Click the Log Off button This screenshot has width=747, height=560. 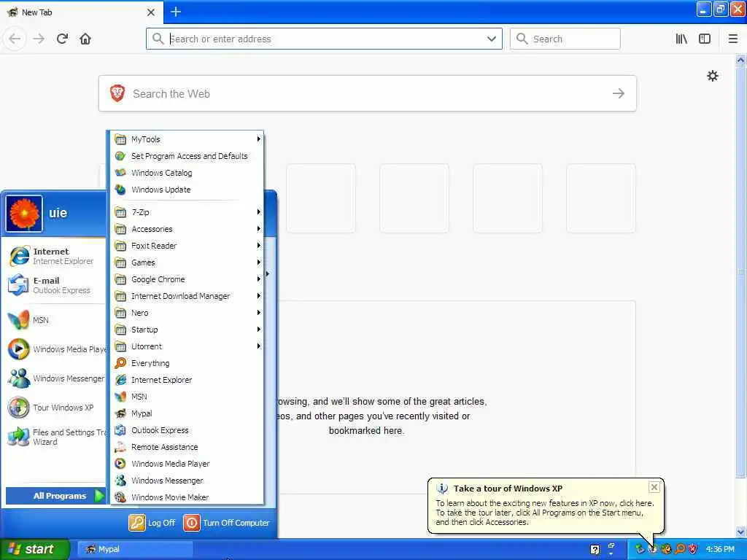[x=152, y=523]
